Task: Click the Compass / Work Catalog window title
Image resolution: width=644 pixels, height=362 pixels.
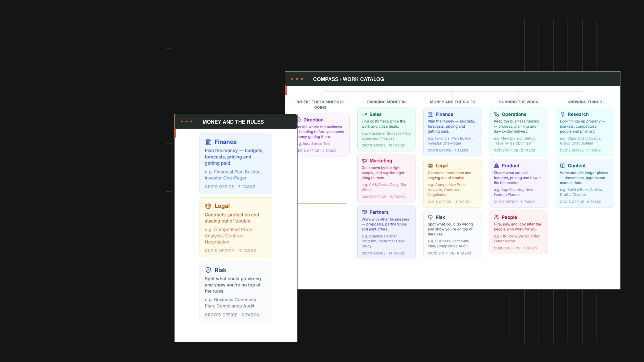Action: [x=349, y=79]
